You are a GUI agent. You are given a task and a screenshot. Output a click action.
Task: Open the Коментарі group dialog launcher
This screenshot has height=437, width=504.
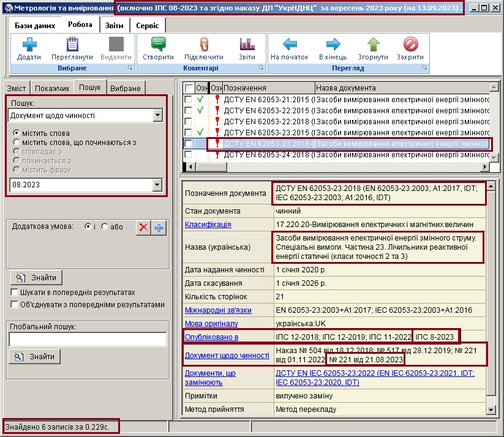(x=261, y=68)
